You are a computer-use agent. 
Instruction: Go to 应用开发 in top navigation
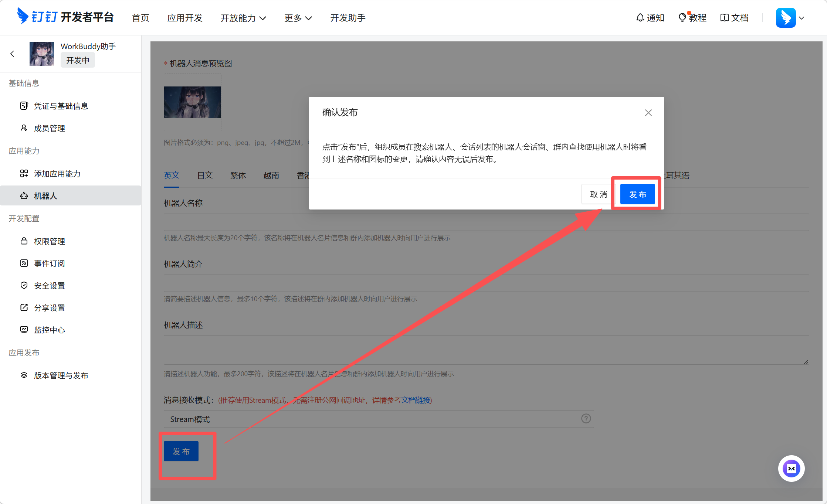[x=185, y=18]
